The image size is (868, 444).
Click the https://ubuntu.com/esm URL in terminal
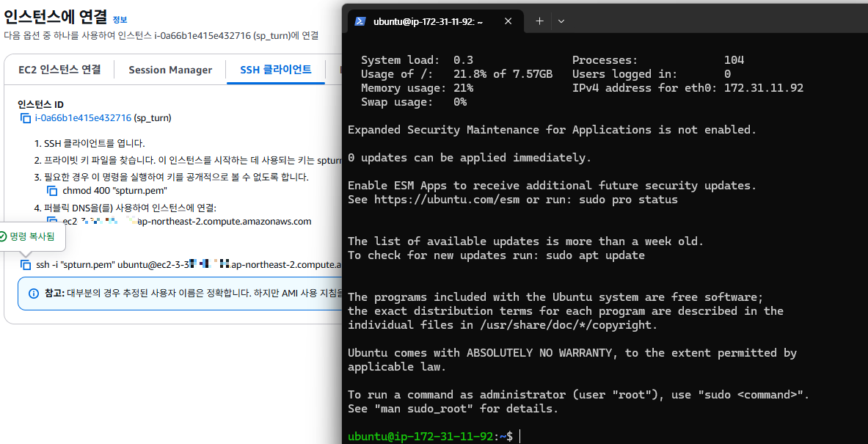point(448,200)
